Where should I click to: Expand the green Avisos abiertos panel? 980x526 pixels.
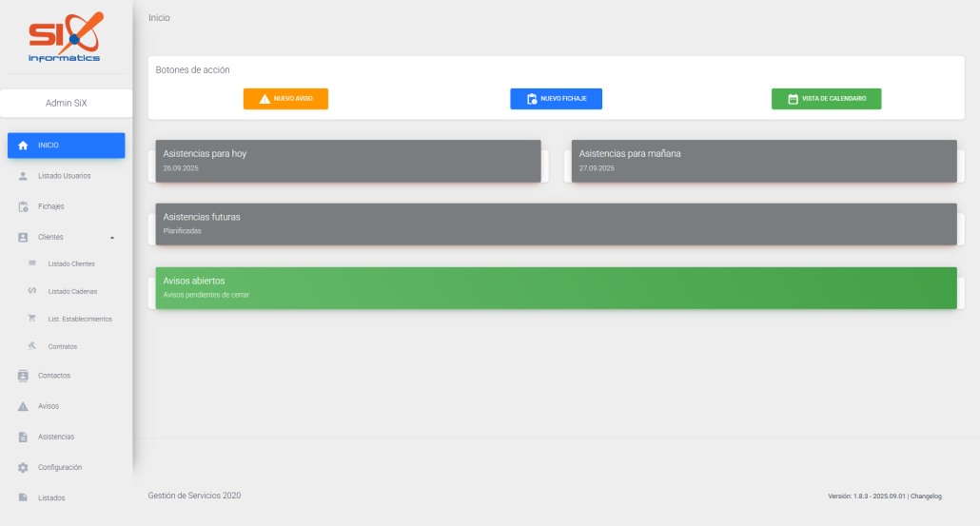556,287
